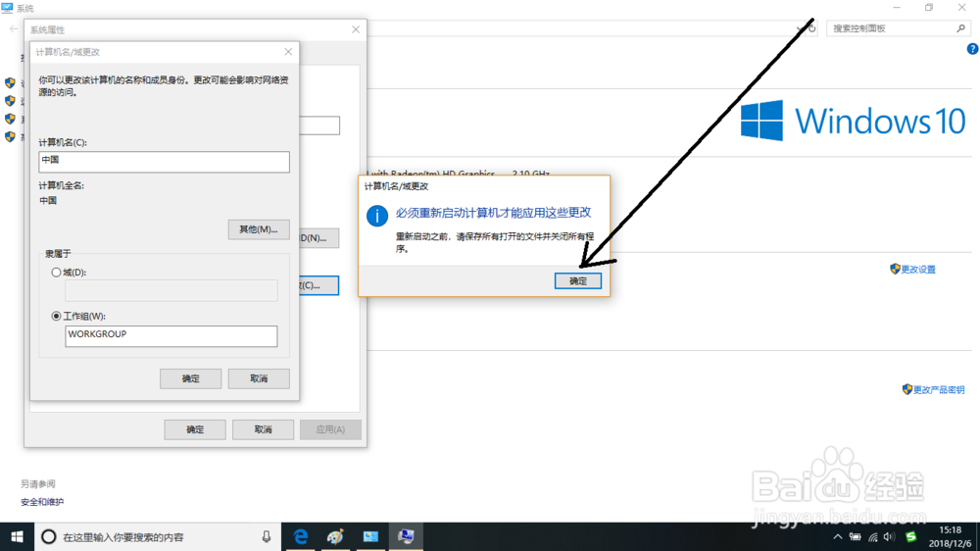Click the green S input method icon
Viewport: 980px width, 551px height.
click(911, 536)
